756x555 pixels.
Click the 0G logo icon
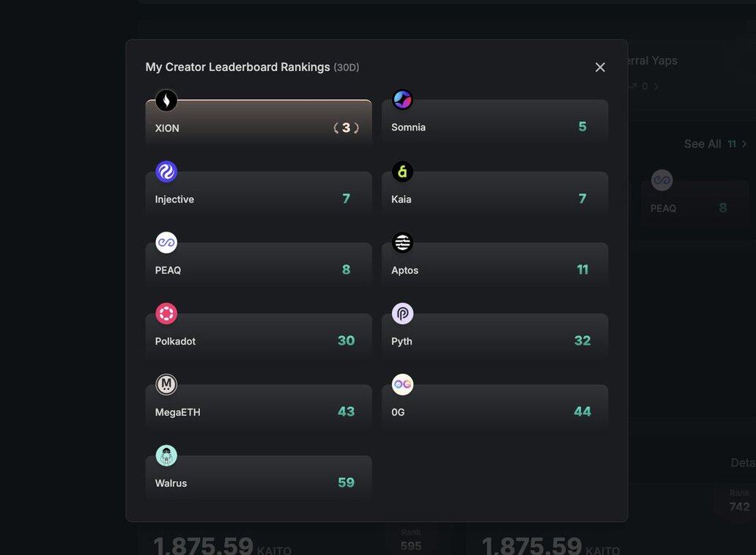click(402, 384)
